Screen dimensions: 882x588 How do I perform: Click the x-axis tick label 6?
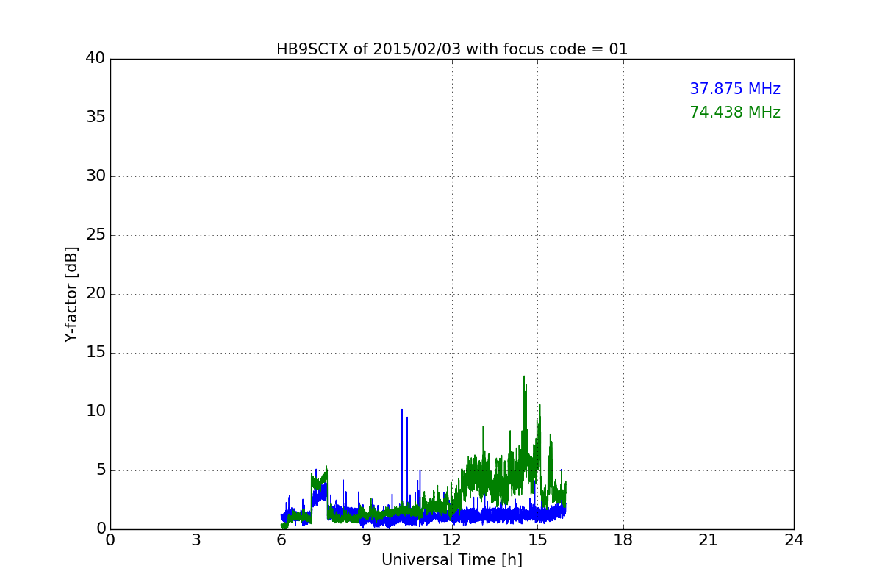coord(282,540)
